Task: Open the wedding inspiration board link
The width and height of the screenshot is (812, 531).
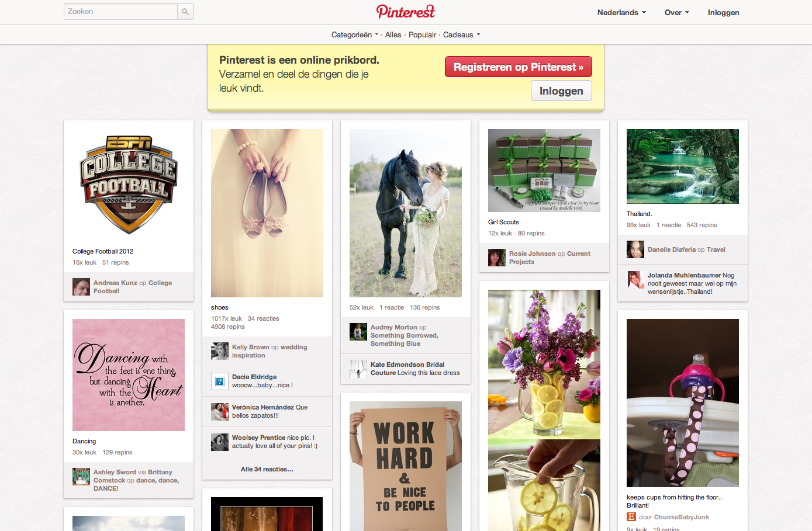Action: 269,351
